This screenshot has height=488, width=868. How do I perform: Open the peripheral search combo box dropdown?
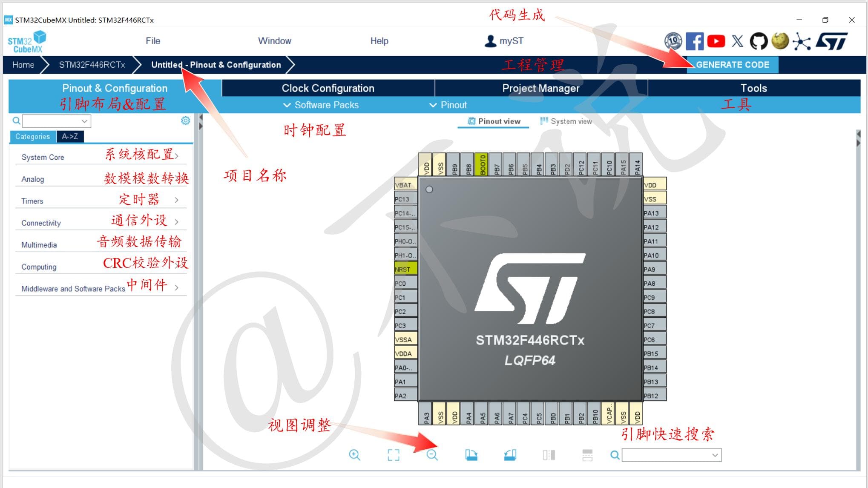pos(84,121)
